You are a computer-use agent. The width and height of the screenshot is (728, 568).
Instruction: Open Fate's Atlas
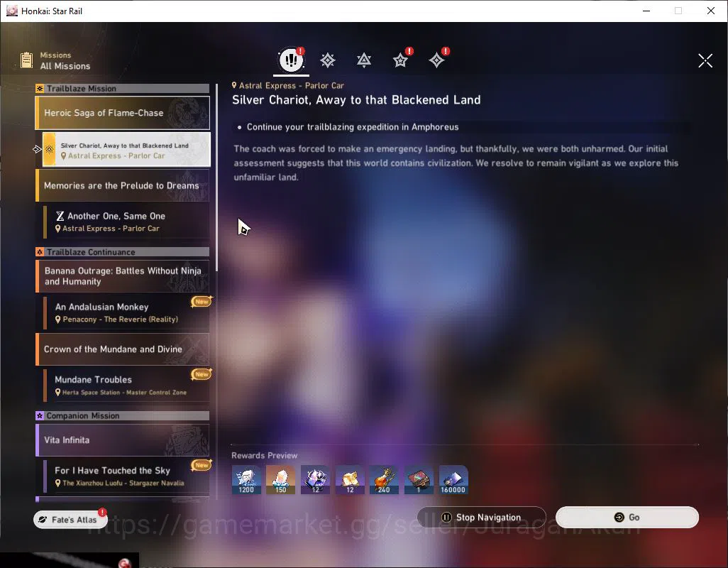click(x=70, y=519)
